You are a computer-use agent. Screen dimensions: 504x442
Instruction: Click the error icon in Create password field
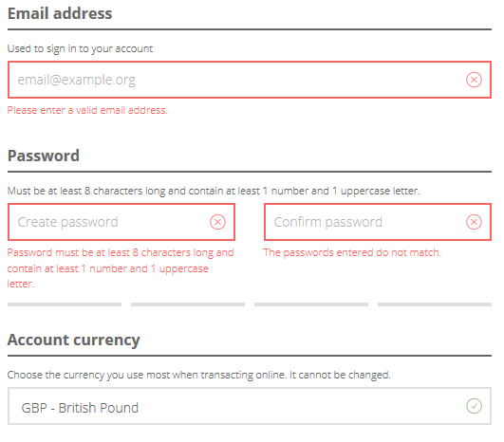coord(217,222)
